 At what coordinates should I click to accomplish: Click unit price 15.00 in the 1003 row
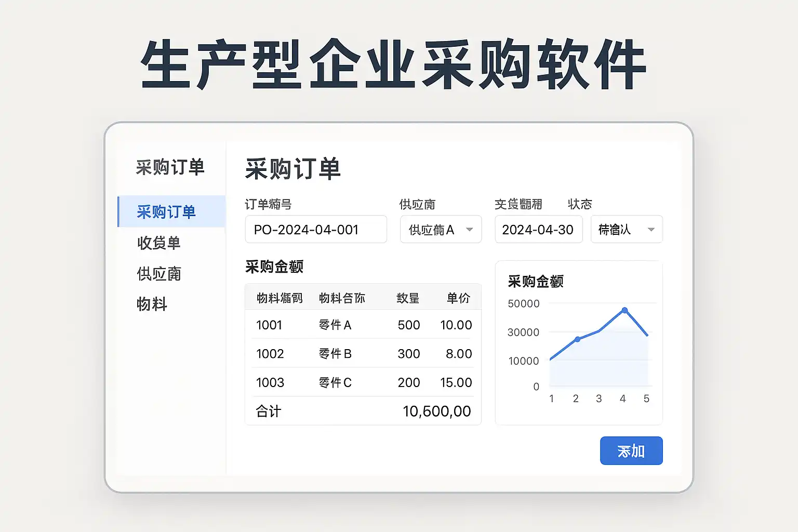[x=456, y=383]
